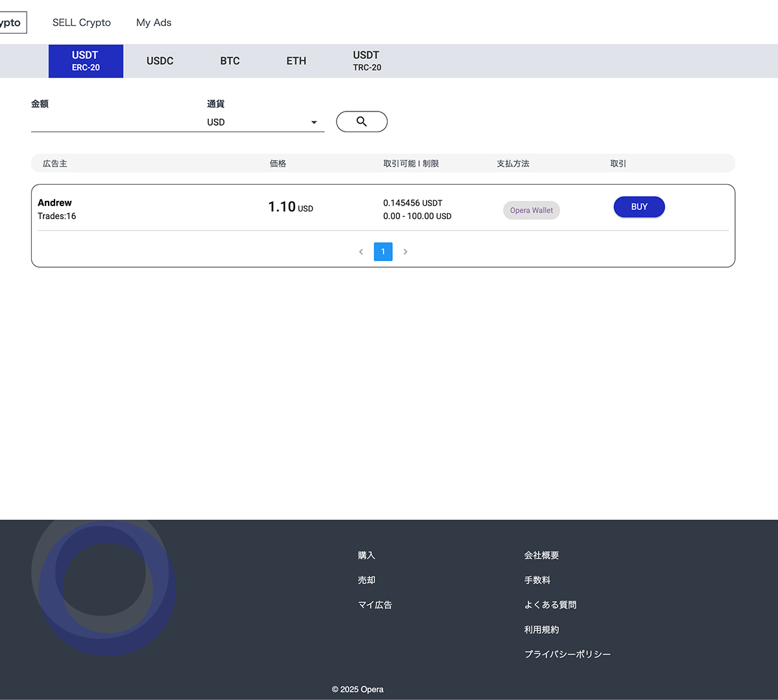Viewport: 778px width, 700px height.
Task: Open the 購入 footer link
Action: [x=366, y=555]
